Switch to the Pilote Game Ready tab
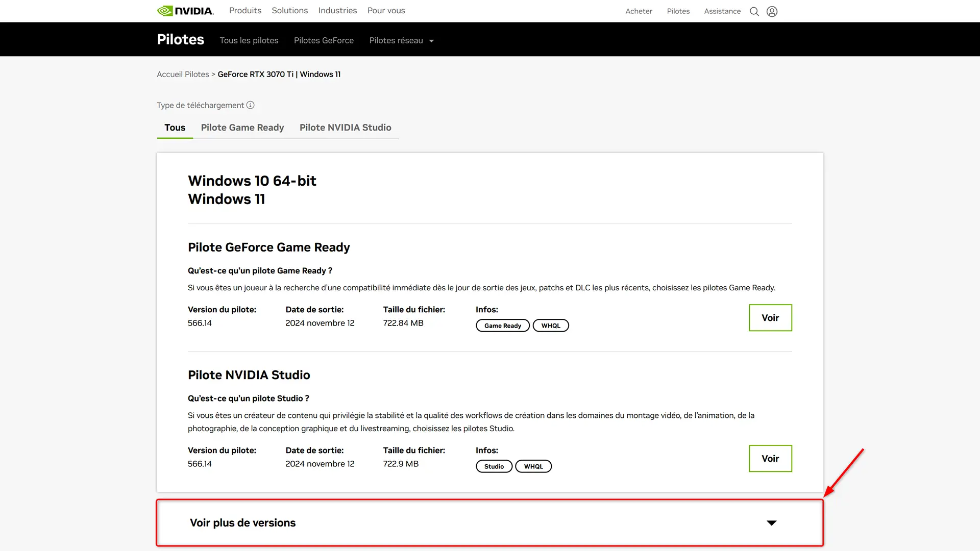Image resolution: width=980 pixels, height=551 pixels. tap(242, 128)
